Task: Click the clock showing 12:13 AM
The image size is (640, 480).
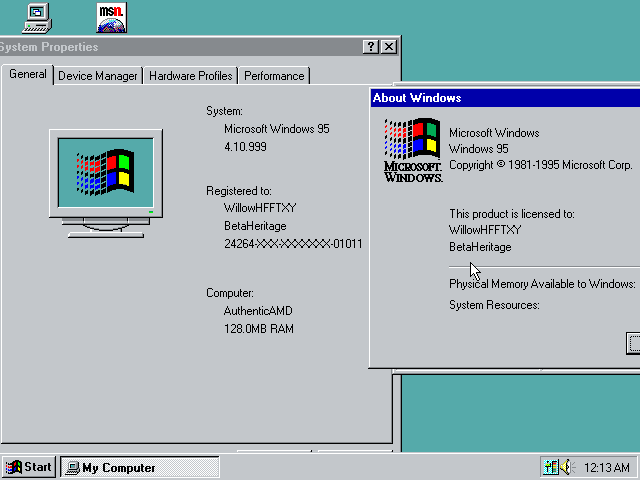Action: coord(607,467)
